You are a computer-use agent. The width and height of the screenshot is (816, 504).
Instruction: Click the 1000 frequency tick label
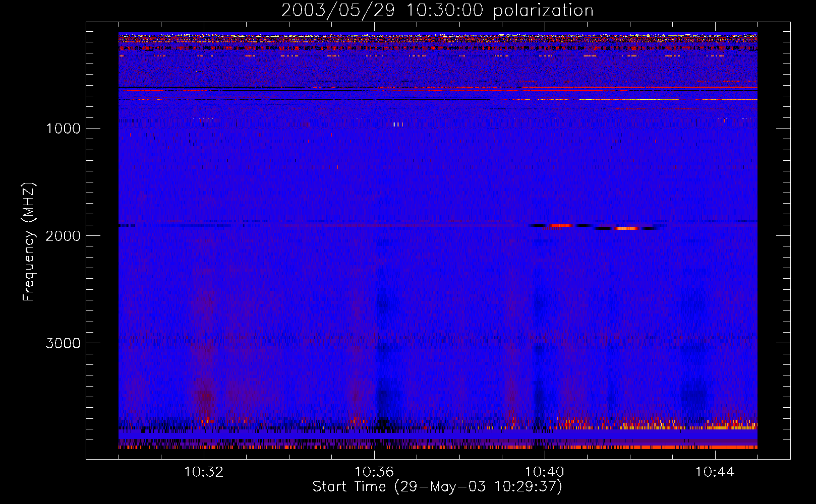[64, 129]
